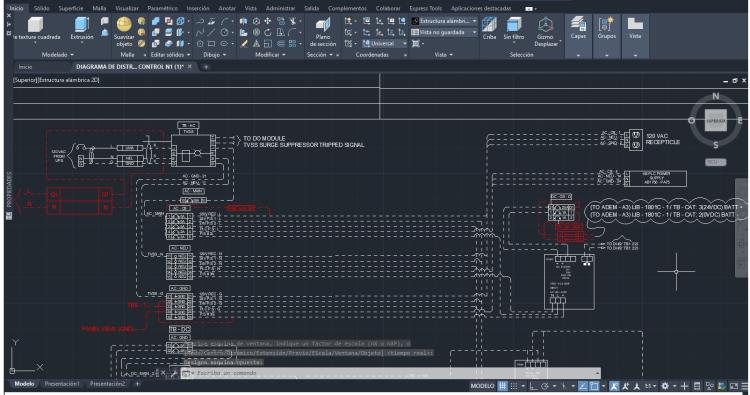Click the Gizmo Desplazar icon
750x395 pixels.
[x=546, y=32]
